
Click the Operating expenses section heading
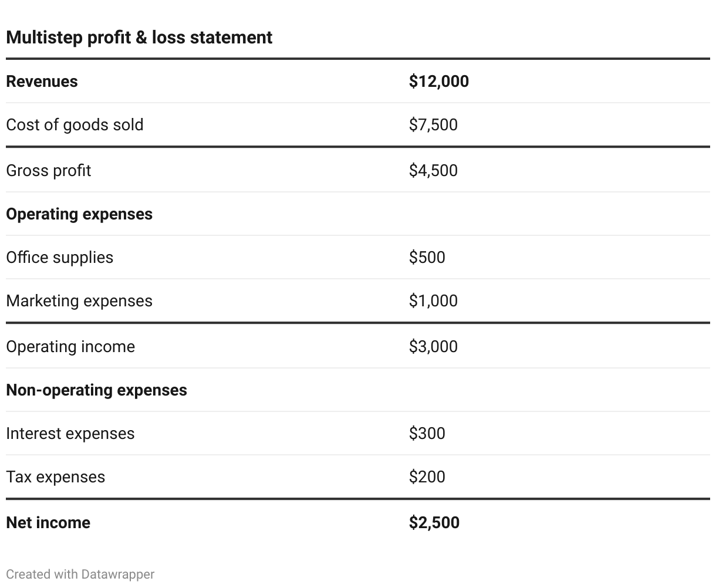coord(79,214)
